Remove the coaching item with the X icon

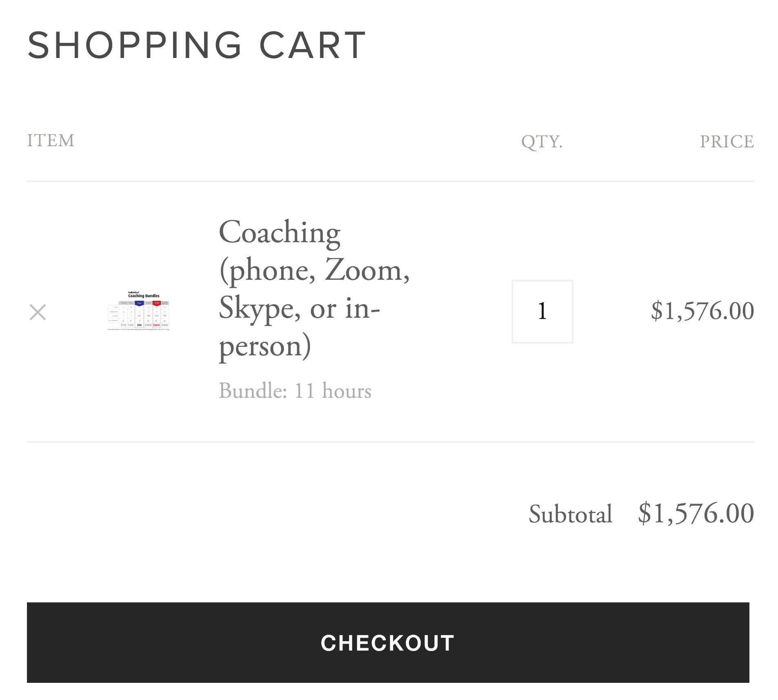[x=38, y=312]
